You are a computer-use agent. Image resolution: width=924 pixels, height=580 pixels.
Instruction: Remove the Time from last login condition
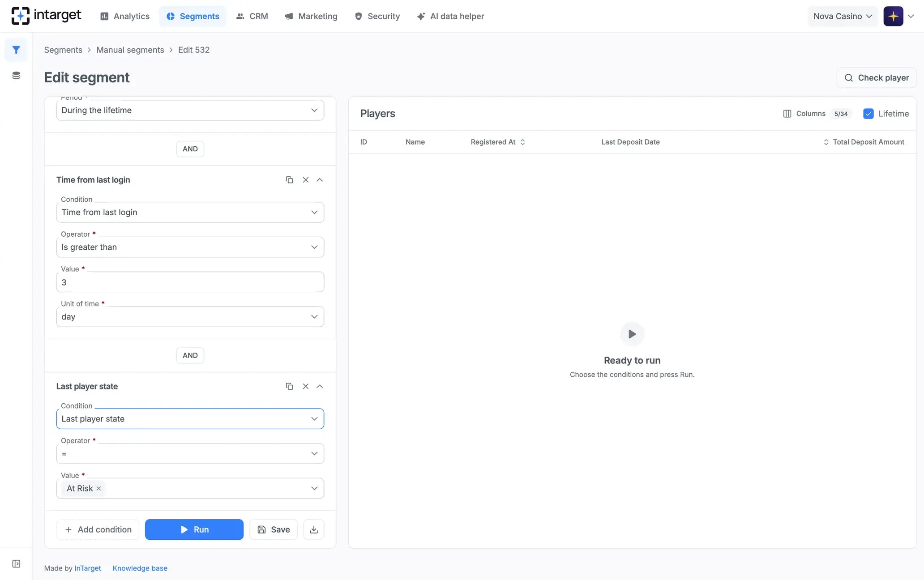305,179
